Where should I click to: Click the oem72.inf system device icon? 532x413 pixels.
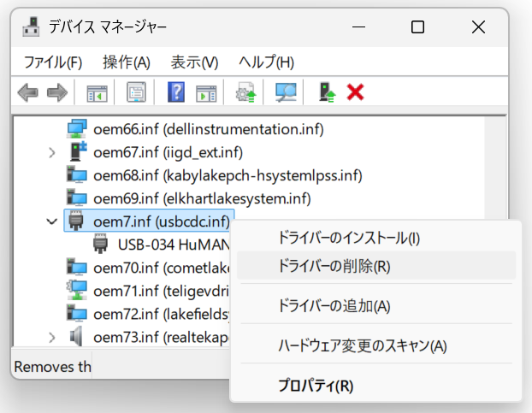tap(77, 313)
